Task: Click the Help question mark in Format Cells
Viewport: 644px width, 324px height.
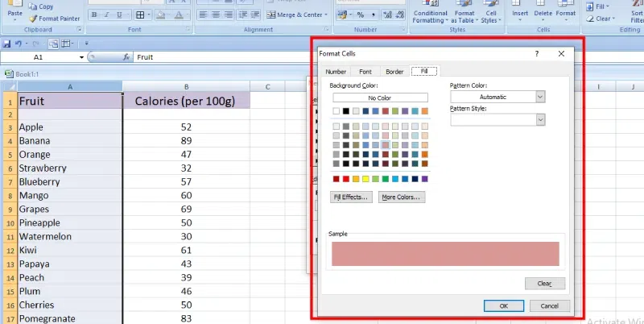Action: [537, 53]
